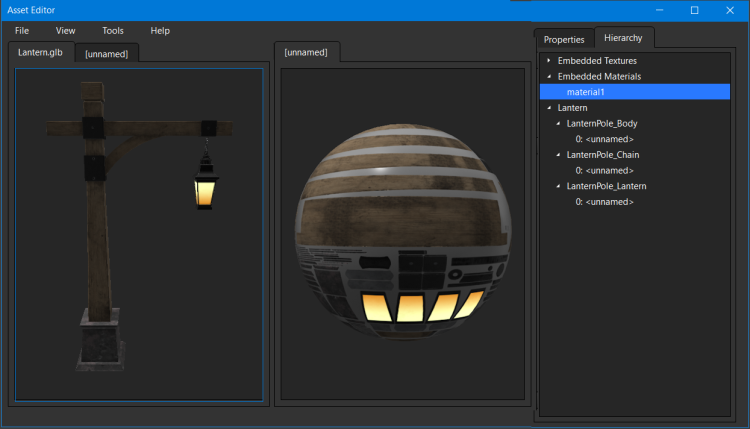Collapse the Embedded Materials node arrow
Image resolution: width=750 pixels, height=429 pixels.
pos(549,76)
